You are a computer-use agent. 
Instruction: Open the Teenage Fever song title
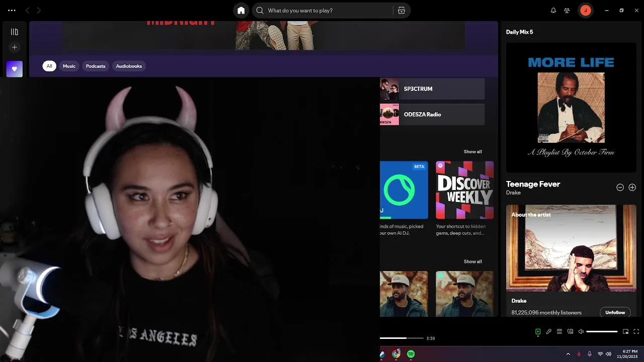point(533,184)
